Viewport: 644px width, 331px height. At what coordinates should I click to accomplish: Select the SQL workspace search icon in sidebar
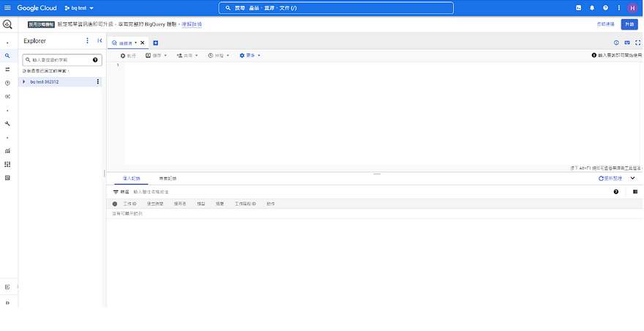(7, 56)
